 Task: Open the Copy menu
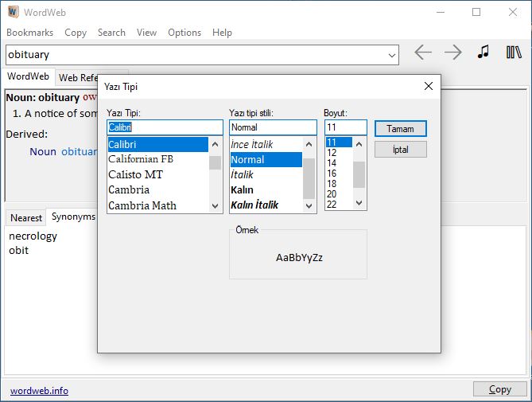(x=76, y=33)
